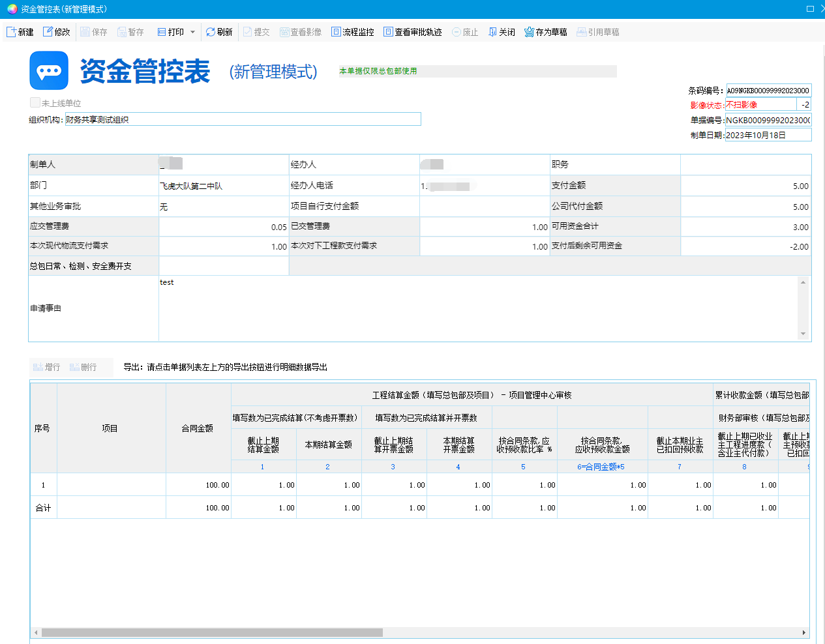Click the 新建 (New) toolbar icon

pyautogui.click(x=12, y=32)
